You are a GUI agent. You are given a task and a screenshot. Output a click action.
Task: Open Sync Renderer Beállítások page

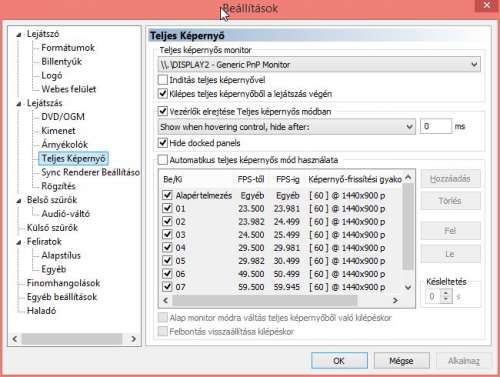click(x=90, y=172)
